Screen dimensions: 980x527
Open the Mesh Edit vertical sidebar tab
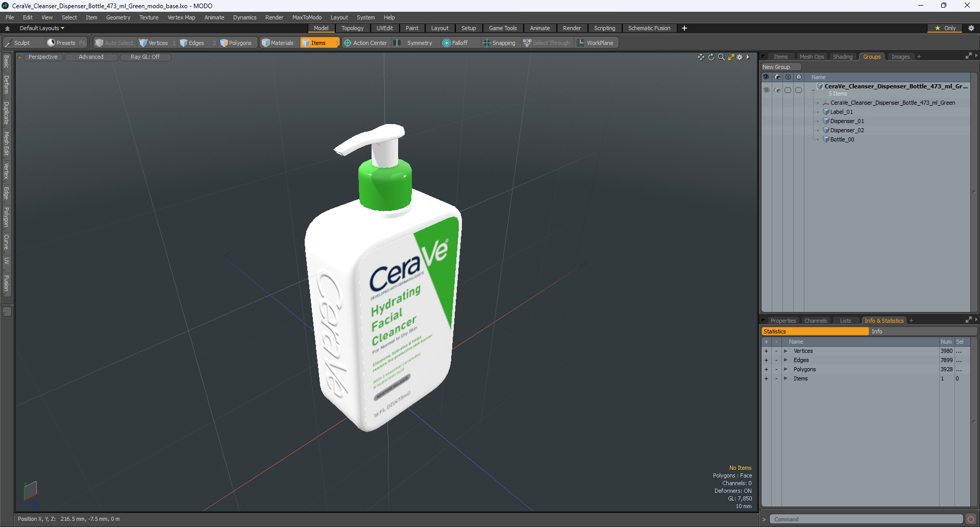pos(7,144)
